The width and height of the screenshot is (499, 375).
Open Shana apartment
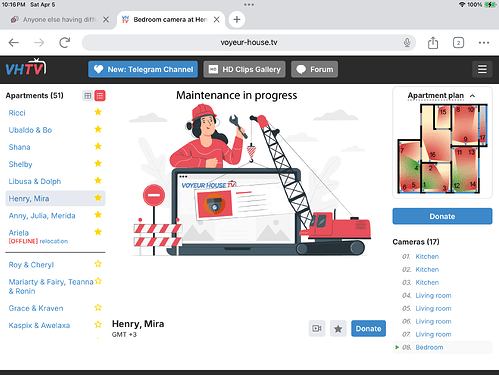pos(19,147)
